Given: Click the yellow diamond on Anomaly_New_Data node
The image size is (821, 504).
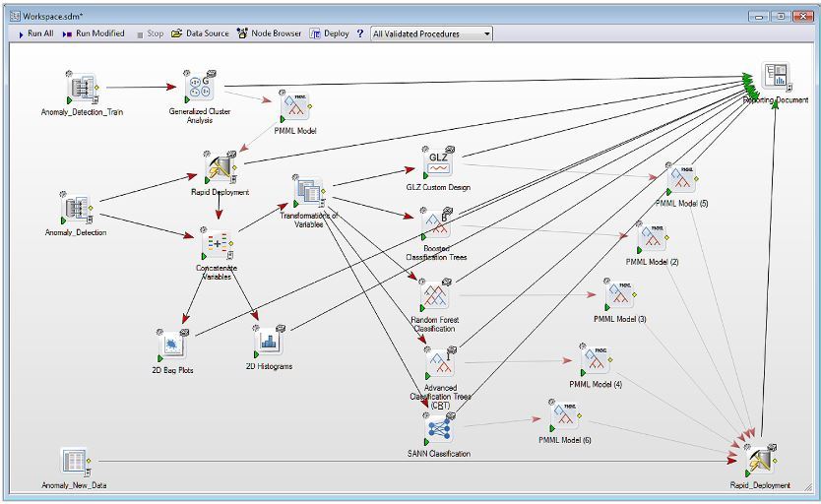Looking at the screenshot, I should (89, 461).
